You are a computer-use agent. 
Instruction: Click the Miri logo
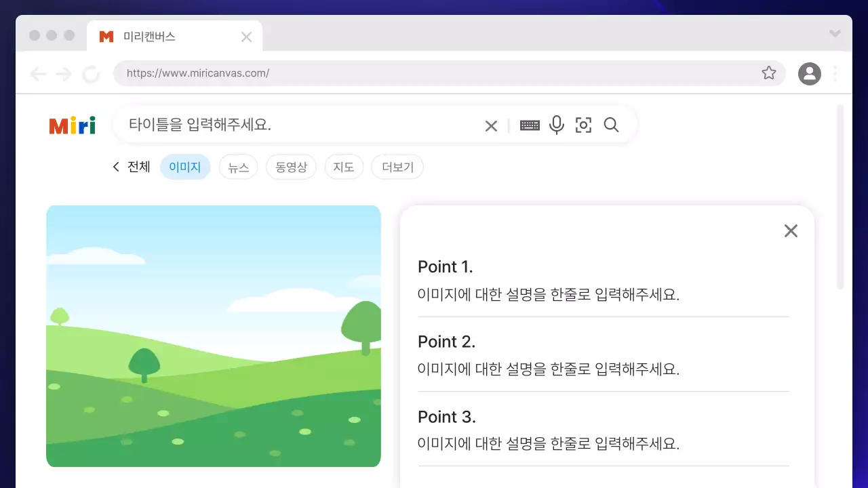click(71, 125)
